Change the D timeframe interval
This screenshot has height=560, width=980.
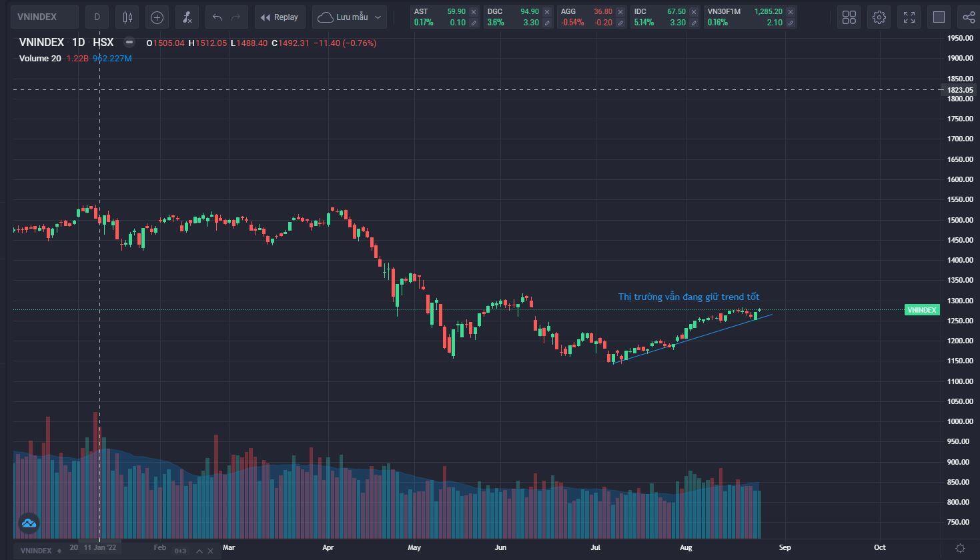(97, 17)
